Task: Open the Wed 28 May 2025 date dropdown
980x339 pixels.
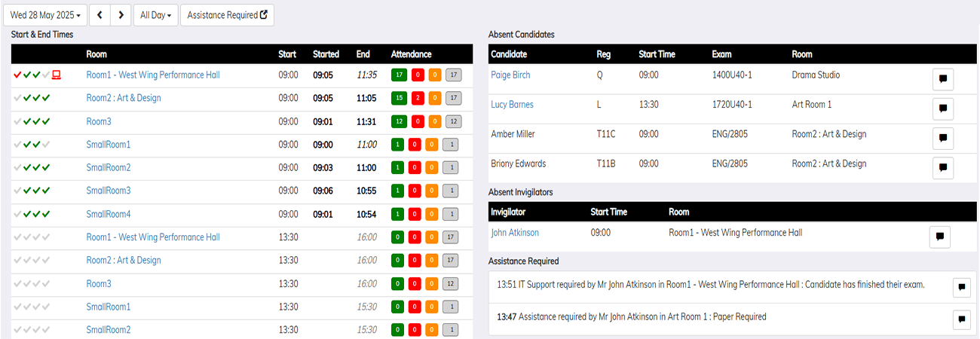Action: pos(45,15)
